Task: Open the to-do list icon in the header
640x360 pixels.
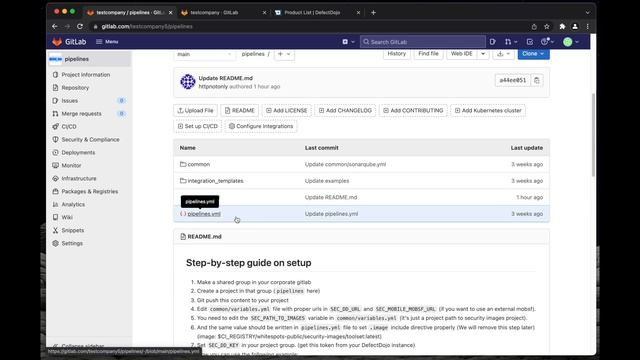Action: 529,42
